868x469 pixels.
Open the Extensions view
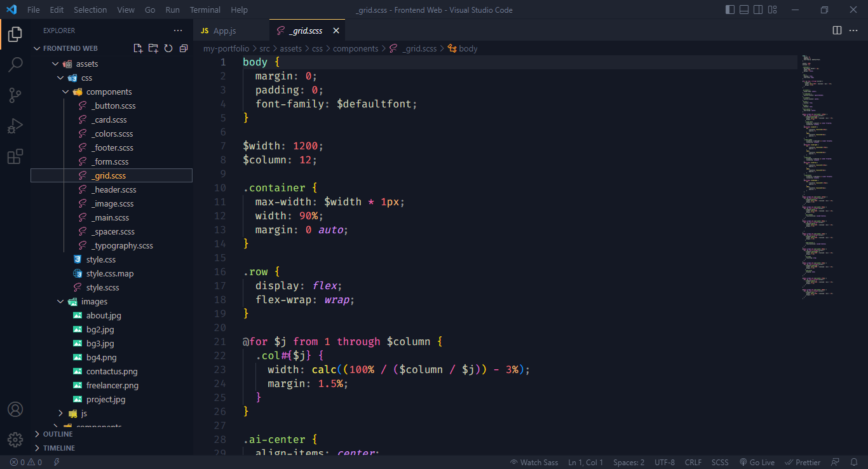point(15,156)
